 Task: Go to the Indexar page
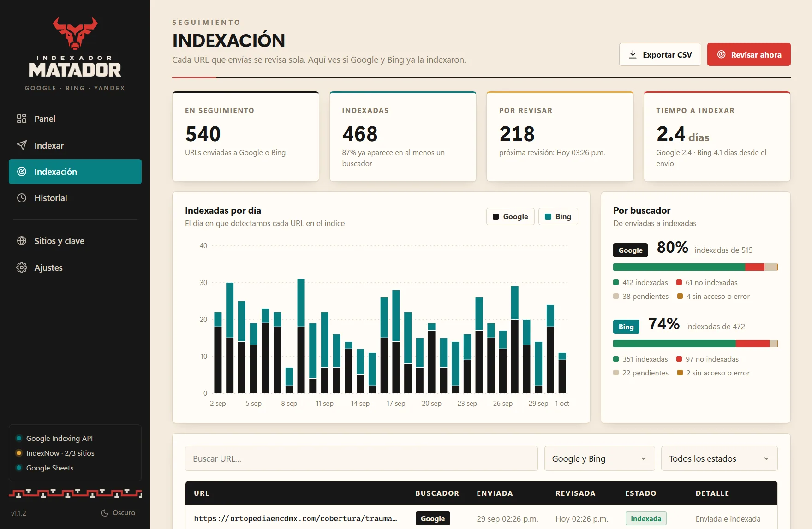(75, 145)
